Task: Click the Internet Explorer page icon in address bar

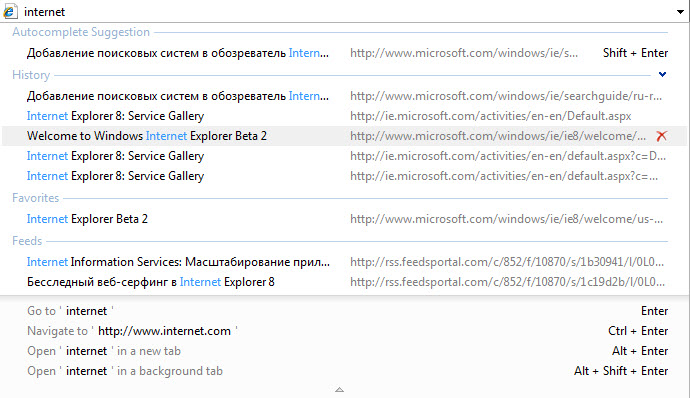Action: pos(10,11)
